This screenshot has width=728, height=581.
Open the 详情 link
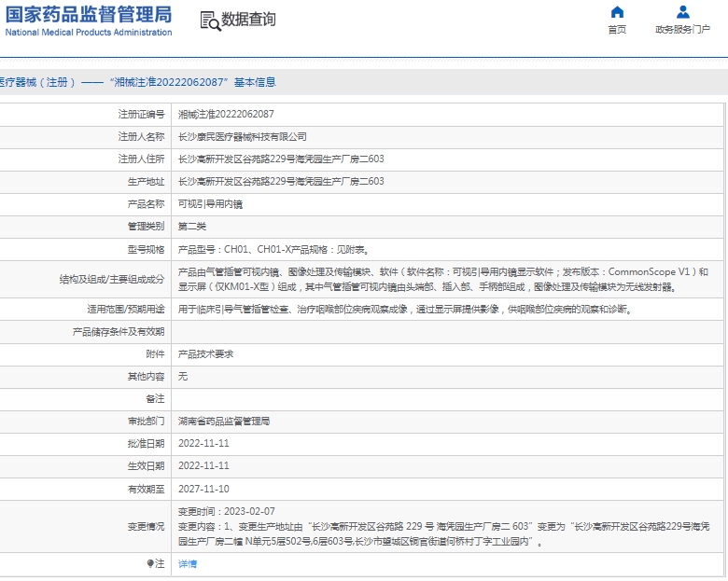[188, 564]
